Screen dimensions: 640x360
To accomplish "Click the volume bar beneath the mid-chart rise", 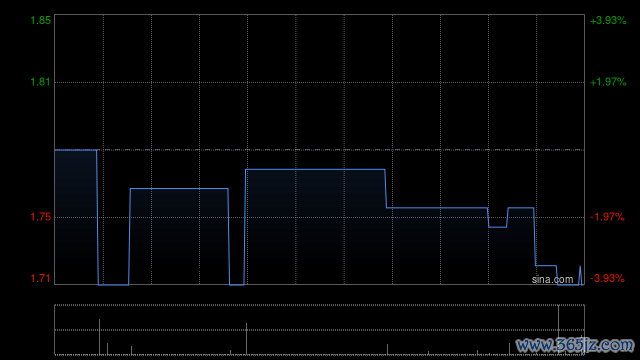I will [246, 339].
